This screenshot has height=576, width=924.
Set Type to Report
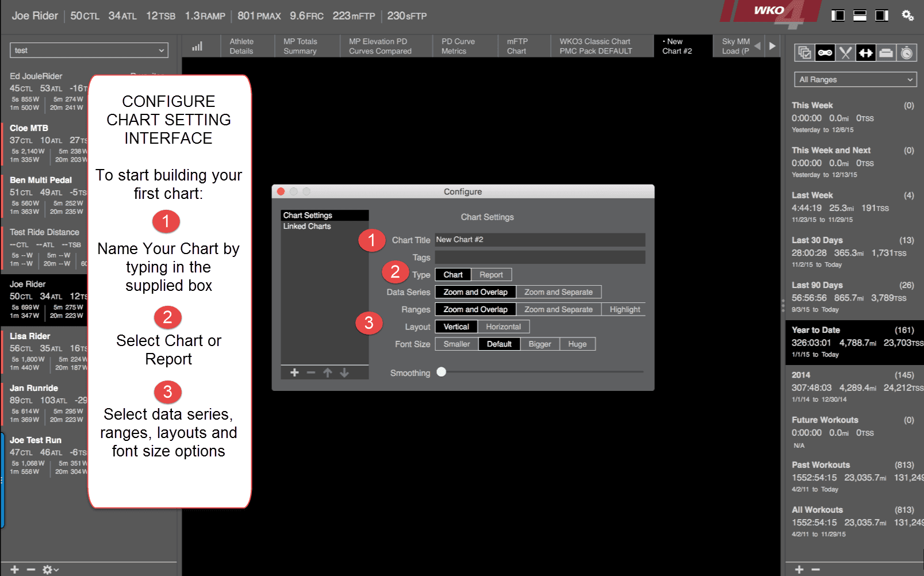(x=491, y=275)
